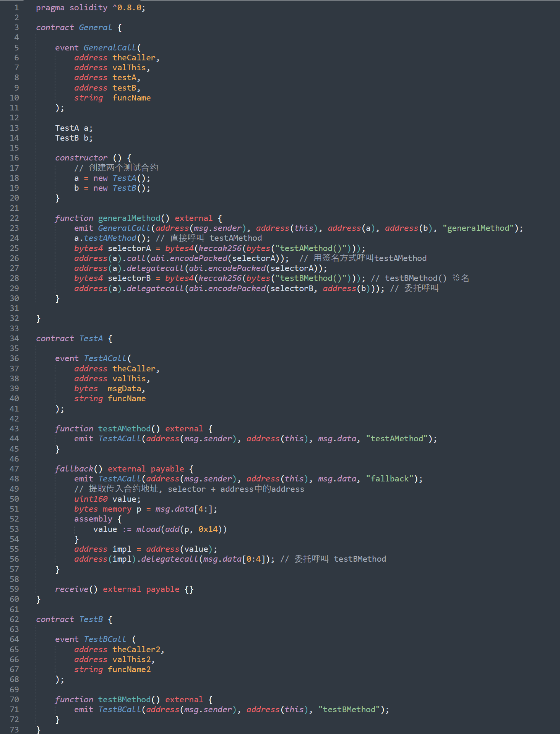Click line number 60 in the gutter
The image size is (560, 734).
click(x=14, y=599)
